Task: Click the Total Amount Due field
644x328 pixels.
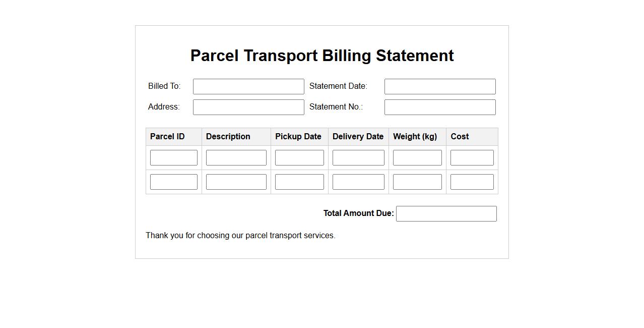Action: pos(446,213)
